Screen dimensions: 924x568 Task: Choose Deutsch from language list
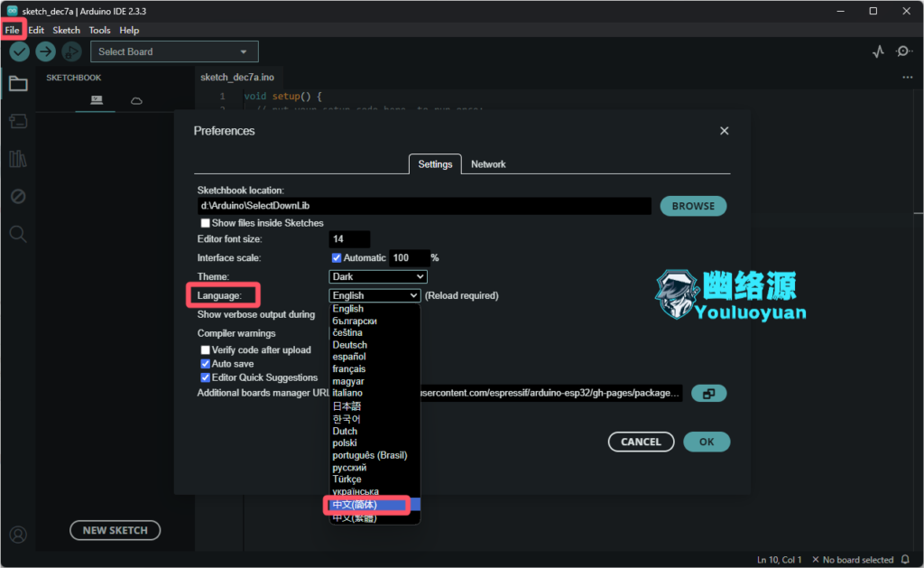point(374,345)
